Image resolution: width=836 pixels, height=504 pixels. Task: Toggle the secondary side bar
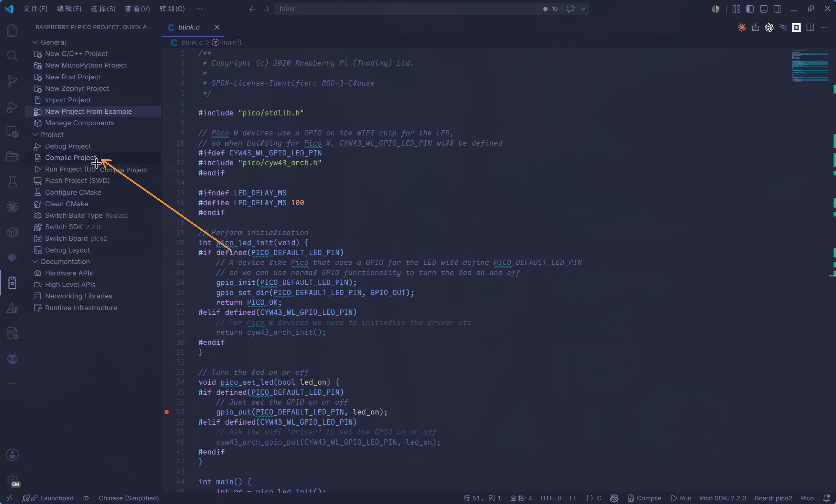[777, 9]
